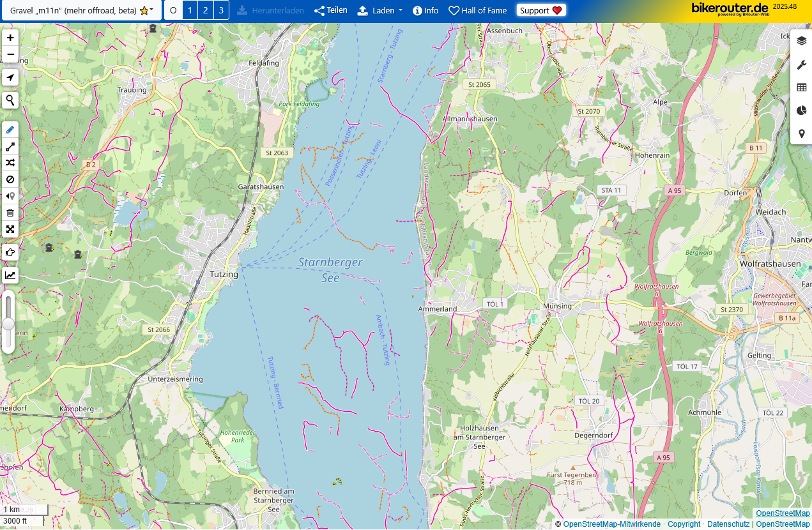Click the version number 2025.48
Screen dimensions: 812x530
[785, 6]
